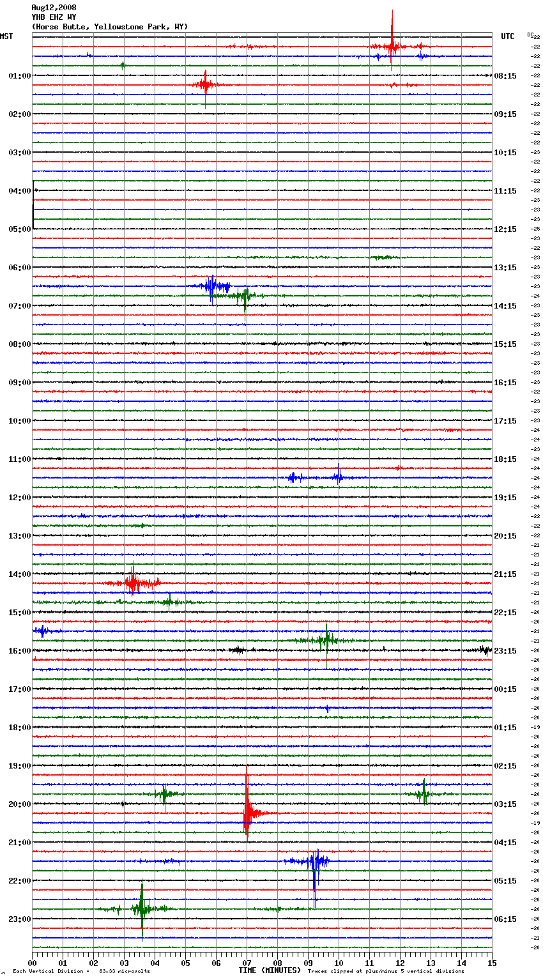The width and height of the screenshot is (543, 980).
Task: Click the '12:00' MST time label
Action: click(20, 498)
